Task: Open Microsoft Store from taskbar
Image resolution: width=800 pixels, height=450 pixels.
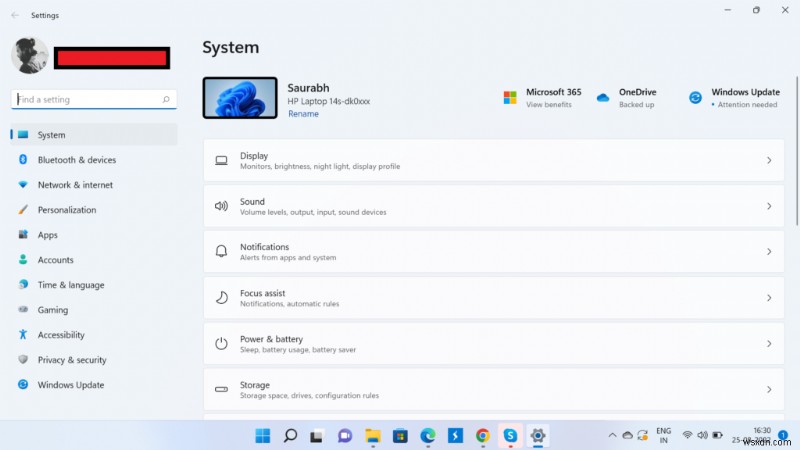Action: (400, 436)
